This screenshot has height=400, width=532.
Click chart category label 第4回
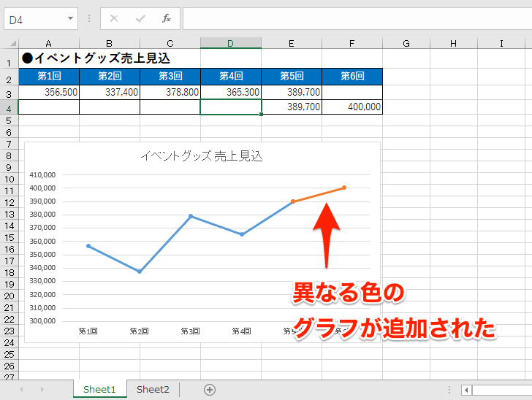(242, 331)
